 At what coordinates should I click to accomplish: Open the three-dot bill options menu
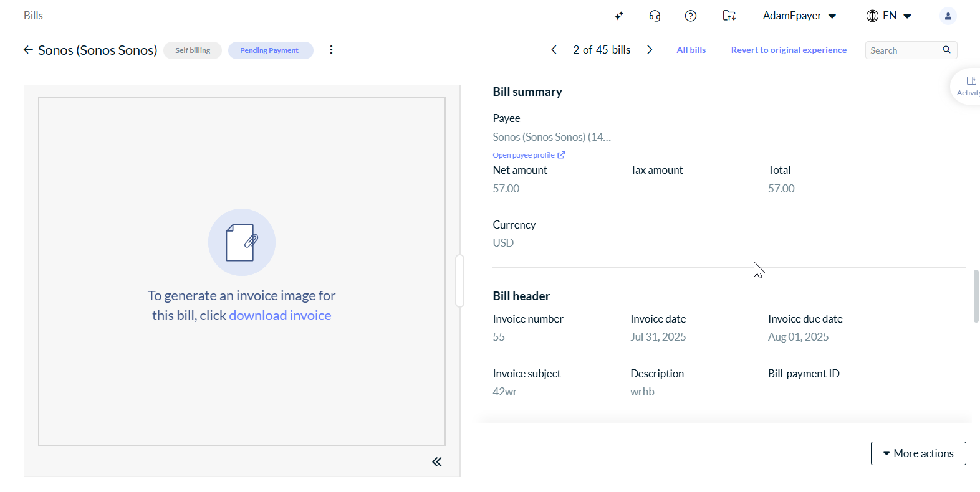(x=331, y=50)
